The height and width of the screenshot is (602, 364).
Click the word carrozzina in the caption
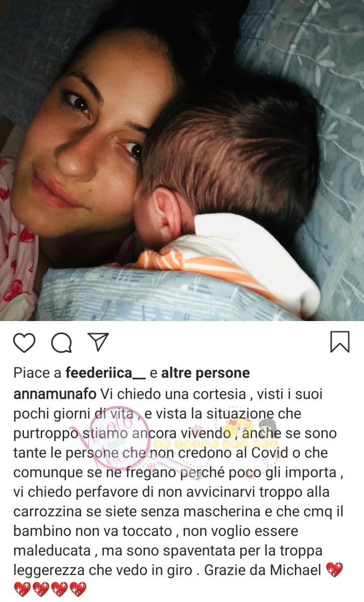pos(48,511)
